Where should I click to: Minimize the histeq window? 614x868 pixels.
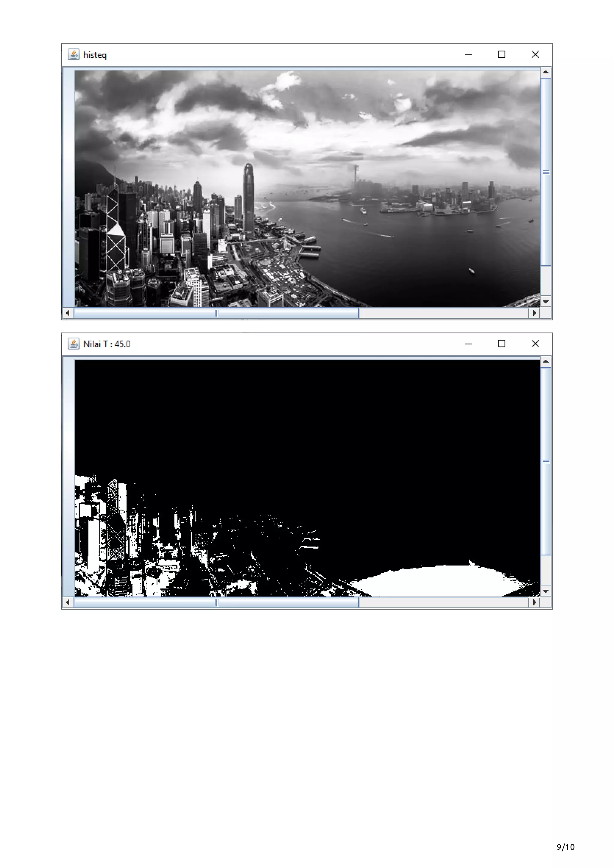tap(468, 55)
